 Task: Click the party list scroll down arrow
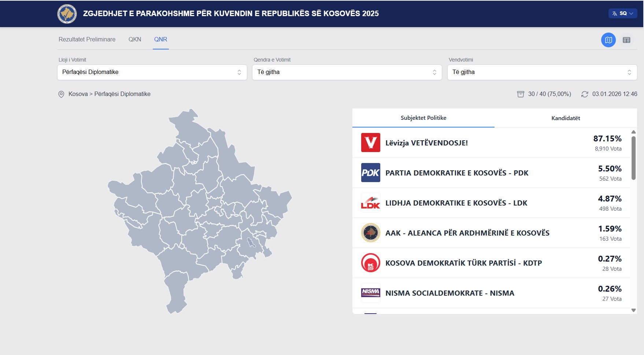[633, 310]
